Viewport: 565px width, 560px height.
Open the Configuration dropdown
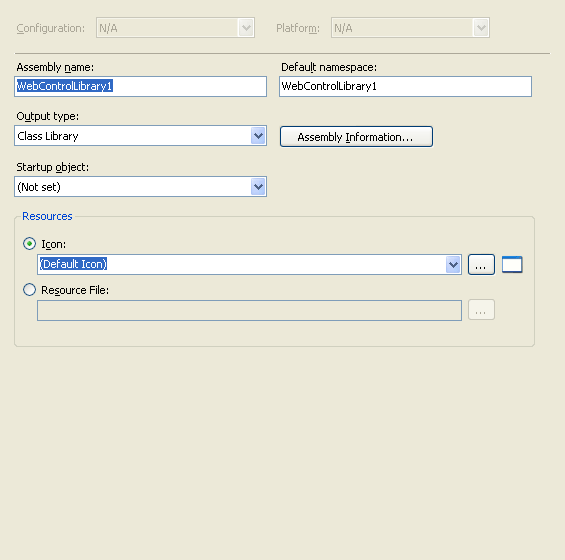175,28
